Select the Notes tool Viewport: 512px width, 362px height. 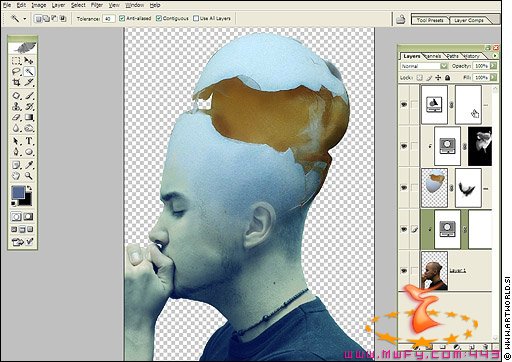click(x=16, y=165)
